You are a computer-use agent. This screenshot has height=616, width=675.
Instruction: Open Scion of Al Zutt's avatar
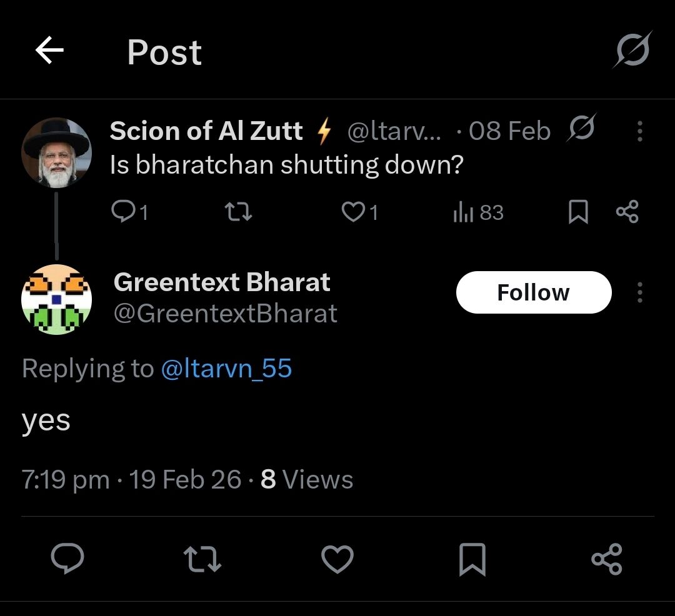(56, 152)
